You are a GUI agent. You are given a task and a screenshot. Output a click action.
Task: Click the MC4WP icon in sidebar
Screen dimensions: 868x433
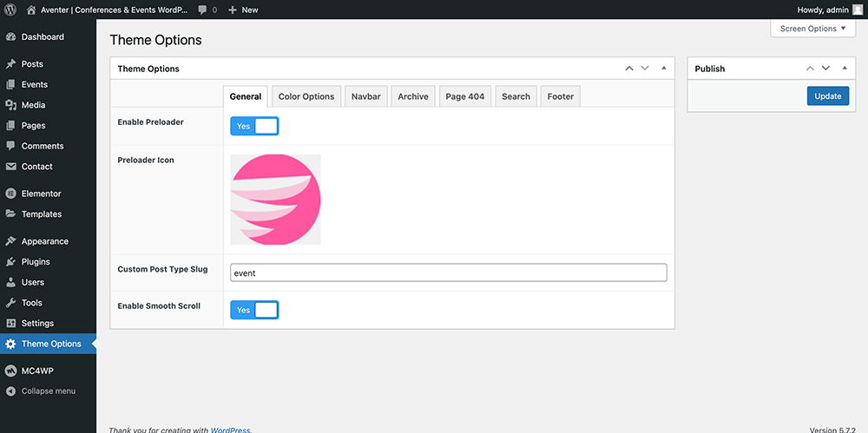click(x=10, y=371)
